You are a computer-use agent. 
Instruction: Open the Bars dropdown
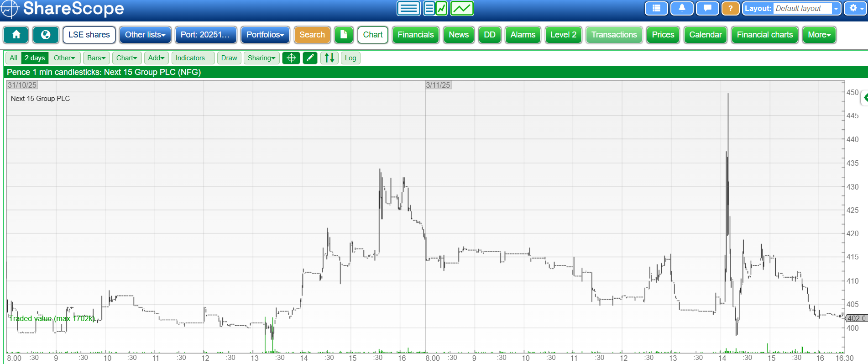point(96,58)
